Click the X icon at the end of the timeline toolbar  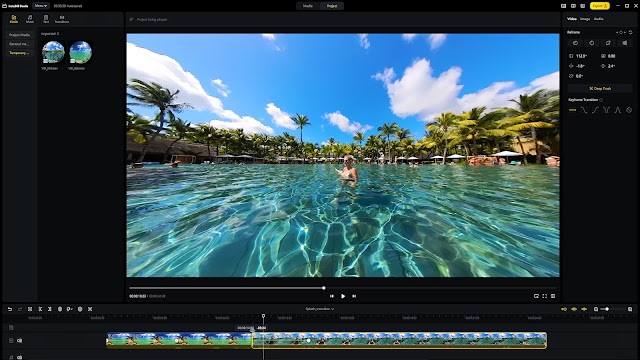[90, 309]
